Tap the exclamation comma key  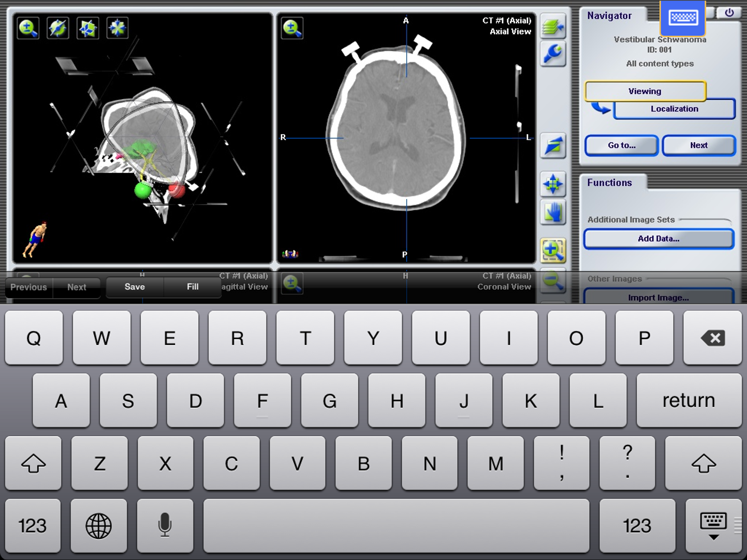[562, 463]
